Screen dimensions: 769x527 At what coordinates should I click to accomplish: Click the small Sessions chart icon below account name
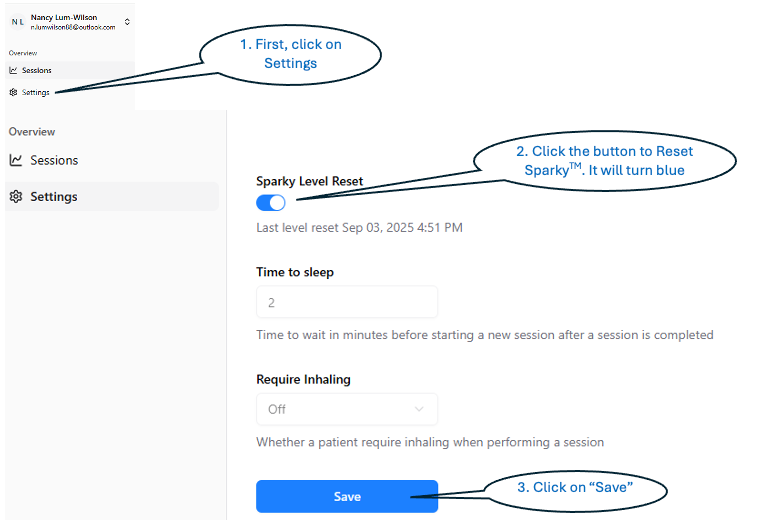[x=12, y=71]
